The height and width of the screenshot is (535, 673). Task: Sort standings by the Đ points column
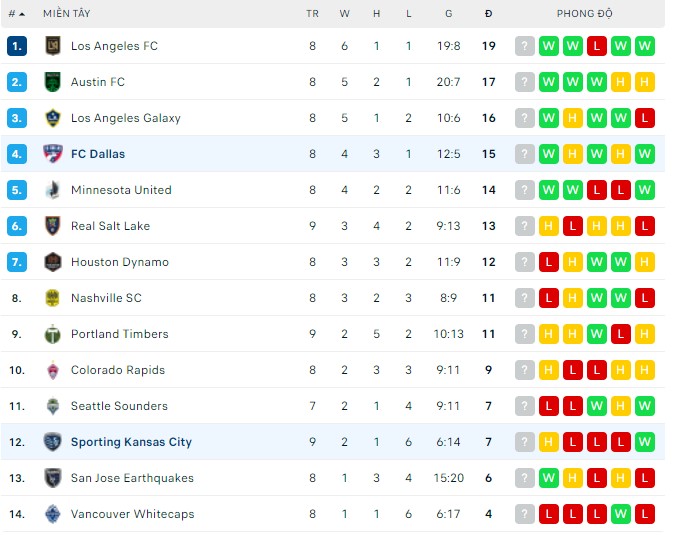pos(488,14)
